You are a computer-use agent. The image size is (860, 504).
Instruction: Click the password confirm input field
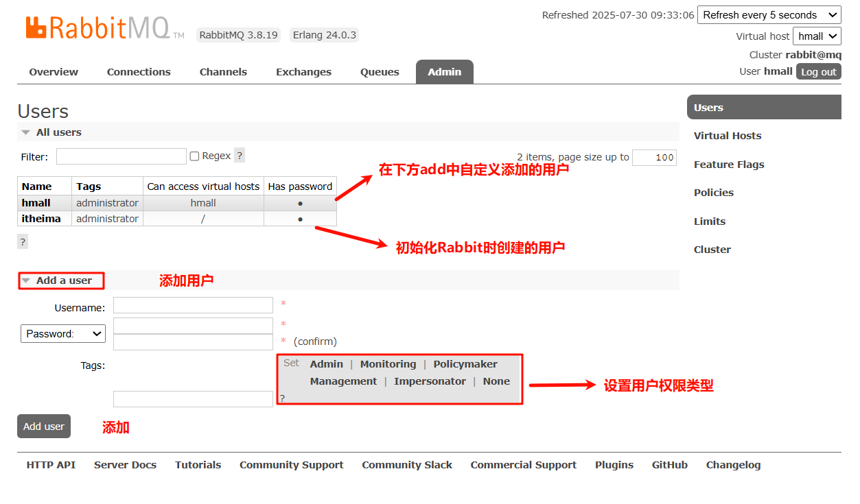click(x=193, y=342)
